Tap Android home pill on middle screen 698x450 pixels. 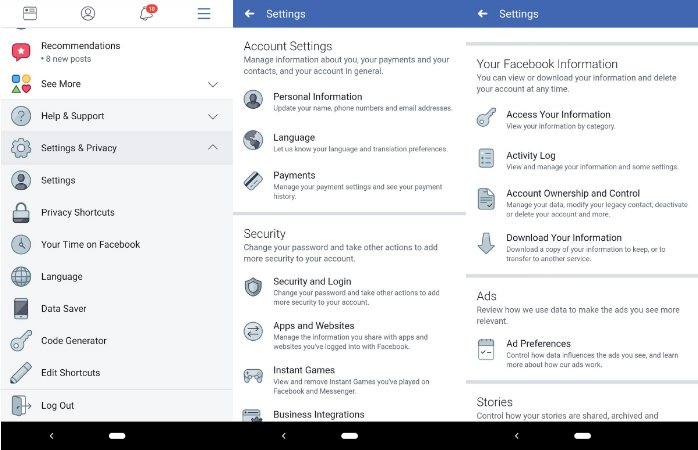tap(349, 436)
